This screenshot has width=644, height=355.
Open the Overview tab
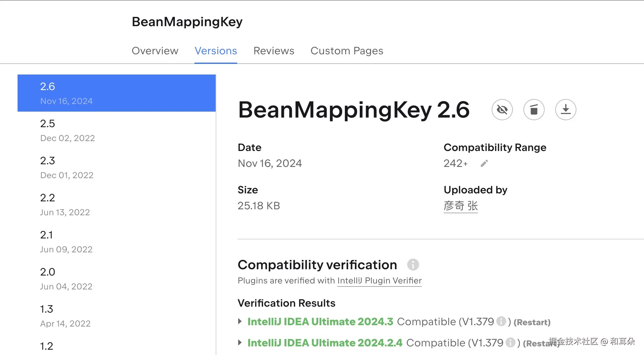coord(155,51)
